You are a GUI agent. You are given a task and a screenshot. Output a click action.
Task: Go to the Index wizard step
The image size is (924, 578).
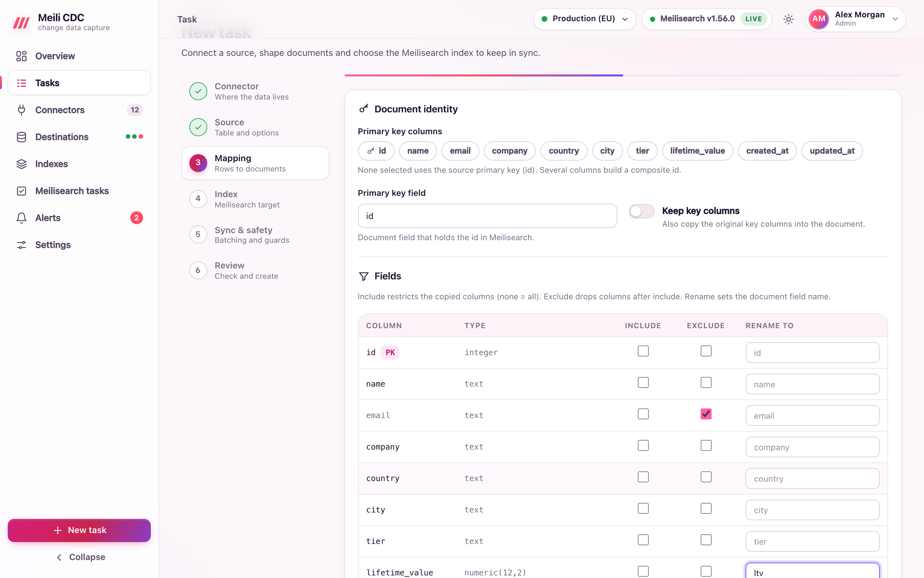click(x=255, y=199)
